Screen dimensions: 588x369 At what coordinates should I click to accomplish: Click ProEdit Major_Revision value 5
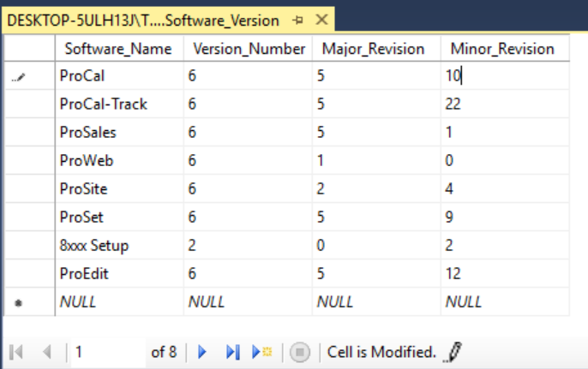376,273
